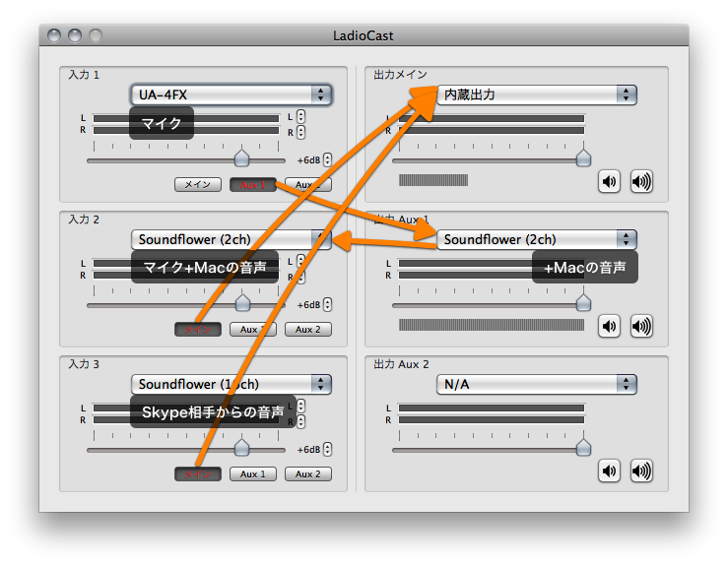
Task: Click R channel stepper in 入力 3
Action: (x=300, y=421)
